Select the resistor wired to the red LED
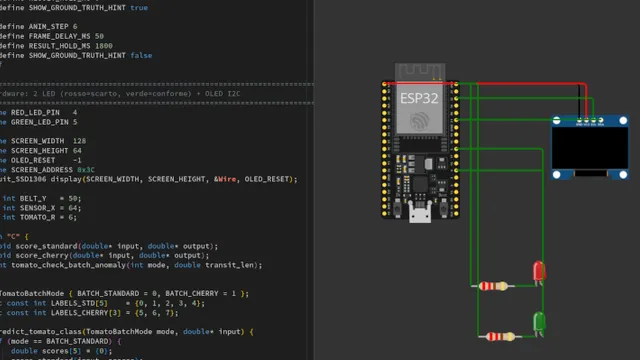This screenshot has height=360, width=640. point(493,286)
